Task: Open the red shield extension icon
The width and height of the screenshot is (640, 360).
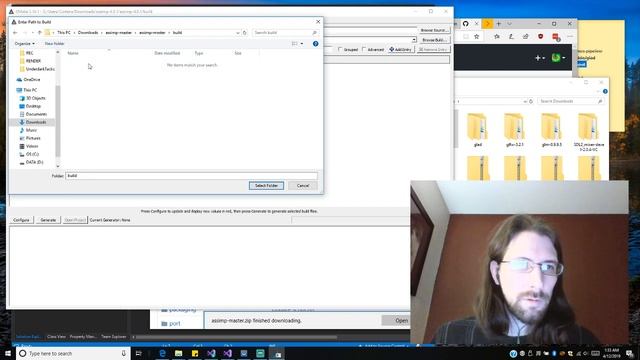Action: click(540, 37)
